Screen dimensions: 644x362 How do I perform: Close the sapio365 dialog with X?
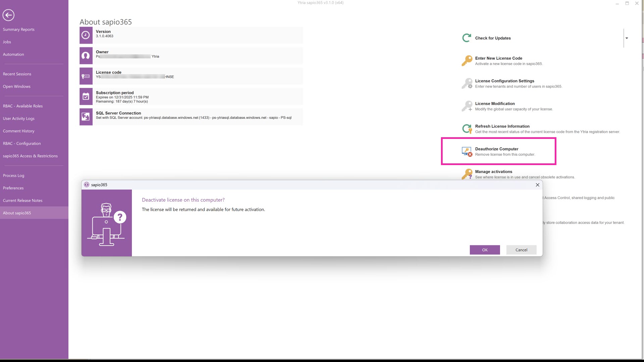point(537,185)
